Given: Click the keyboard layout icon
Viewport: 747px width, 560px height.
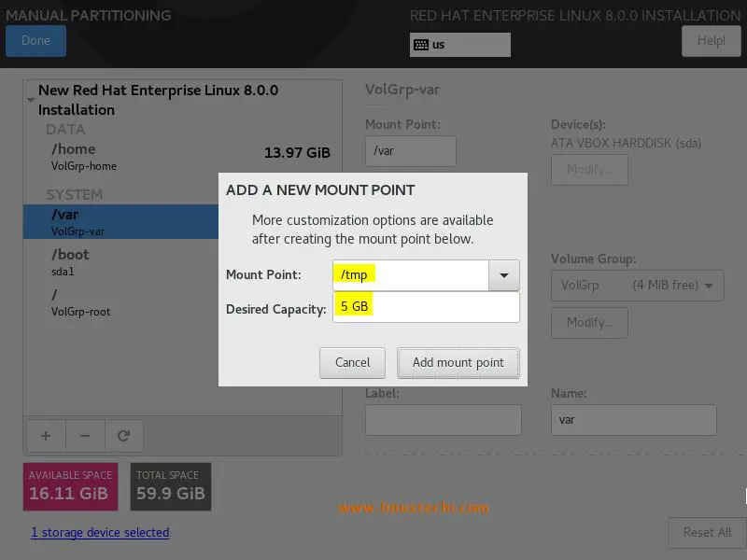Looking at the screenshot, I should (x=421, y=45).
